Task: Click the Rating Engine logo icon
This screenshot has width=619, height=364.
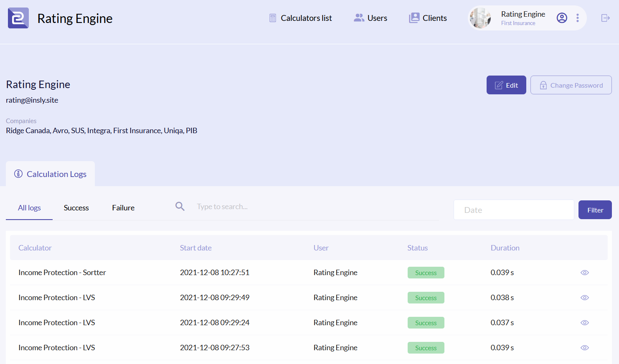Action: (x=18, y=18)
